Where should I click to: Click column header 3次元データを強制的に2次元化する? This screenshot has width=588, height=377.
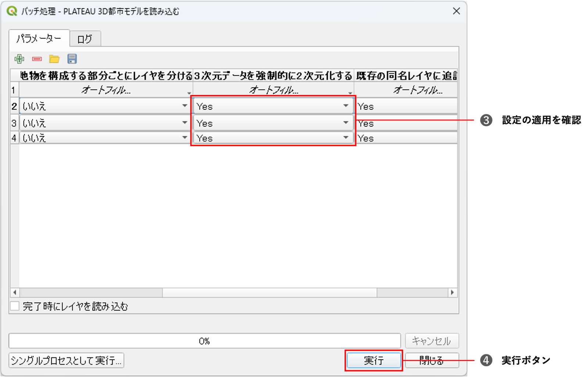273,76
